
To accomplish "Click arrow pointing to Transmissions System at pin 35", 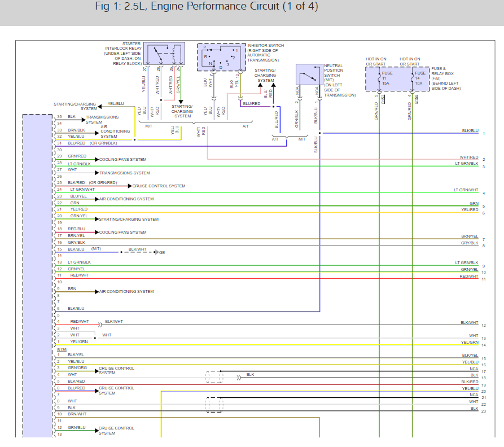I will (x=82, y=120).
